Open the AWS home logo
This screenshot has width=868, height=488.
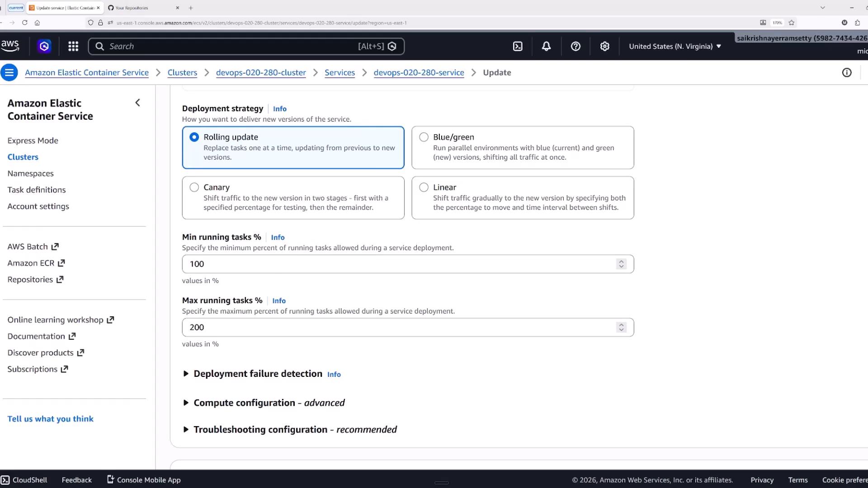10,46
